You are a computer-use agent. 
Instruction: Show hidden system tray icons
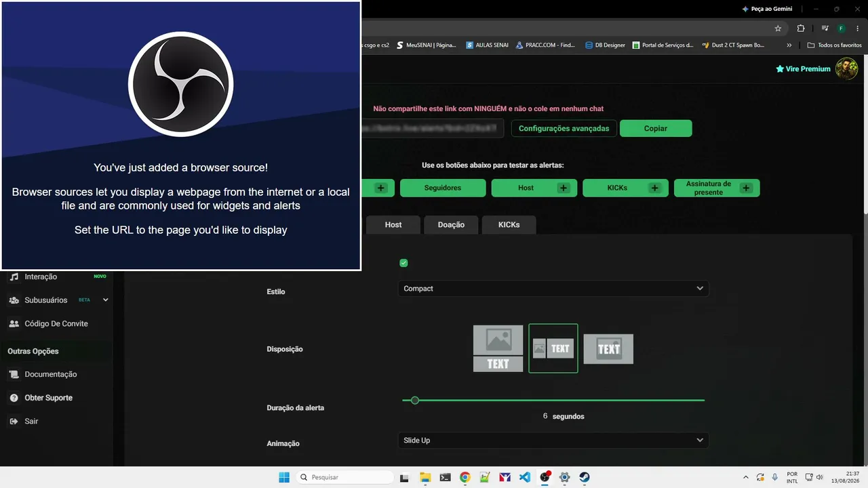click(746, 477)
